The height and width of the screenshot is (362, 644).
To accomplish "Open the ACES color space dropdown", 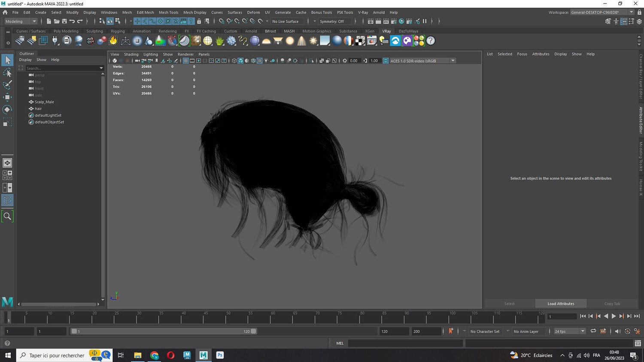I will (x=453, y=61).
